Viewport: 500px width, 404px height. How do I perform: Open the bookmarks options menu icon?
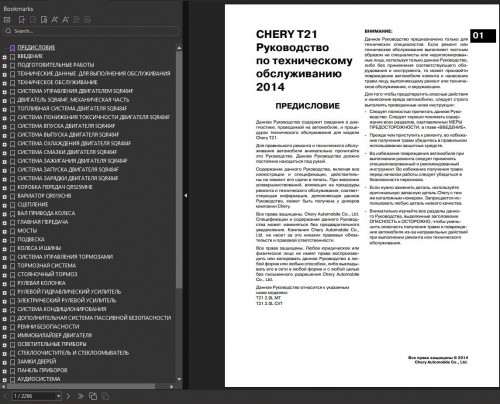(7, 20)
